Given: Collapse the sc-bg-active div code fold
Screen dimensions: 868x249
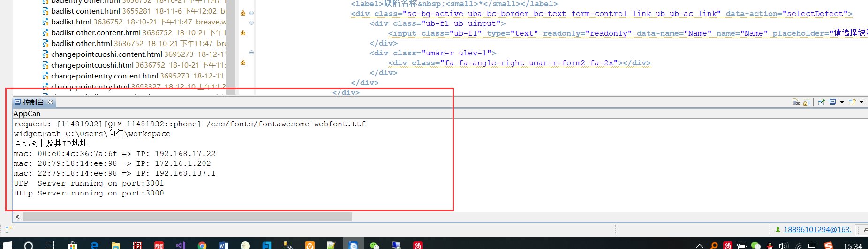Looking at the screenshot, I should (252, 13).
